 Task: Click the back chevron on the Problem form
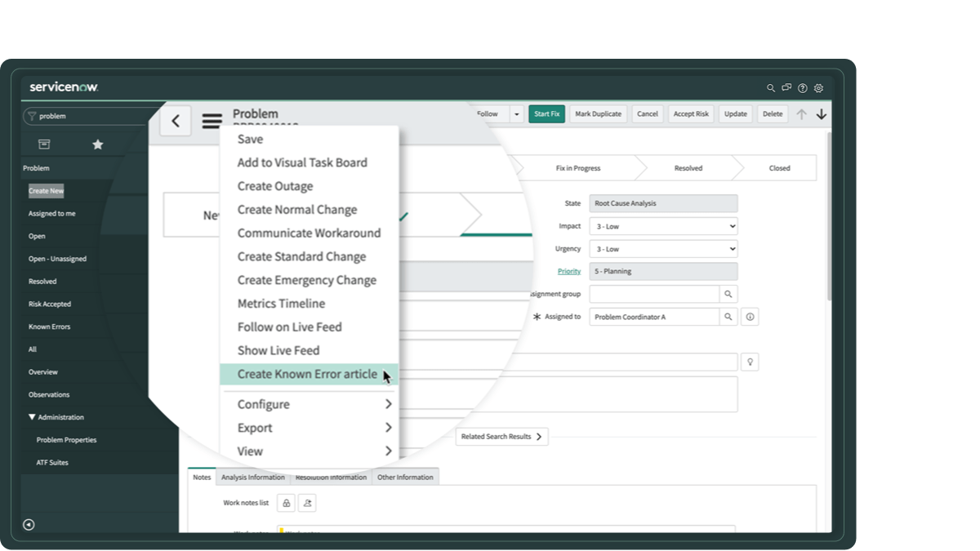click(174, 120)
